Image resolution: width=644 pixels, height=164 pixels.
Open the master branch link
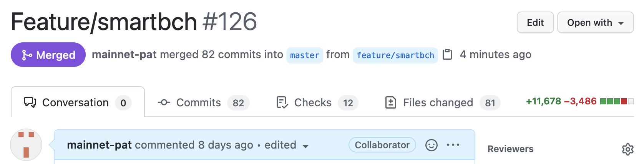pos(305,55)
